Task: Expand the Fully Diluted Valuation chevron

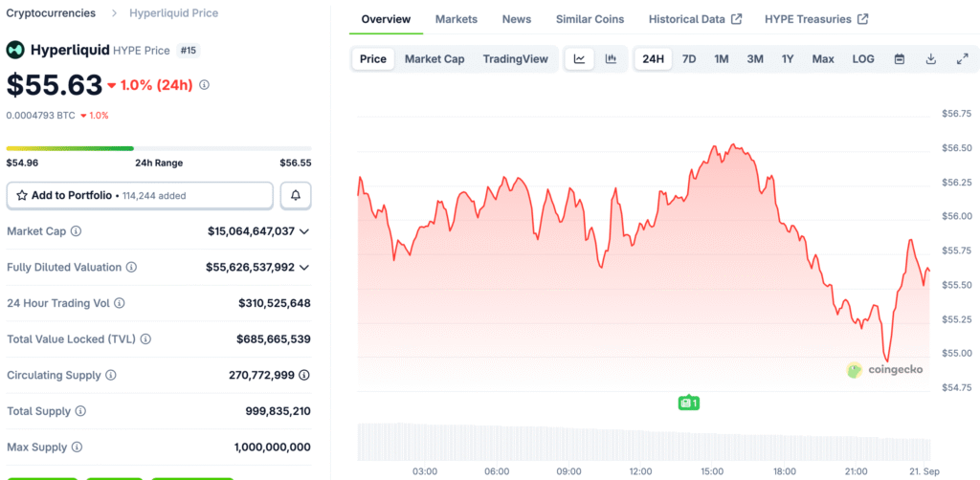Action: 304,268
